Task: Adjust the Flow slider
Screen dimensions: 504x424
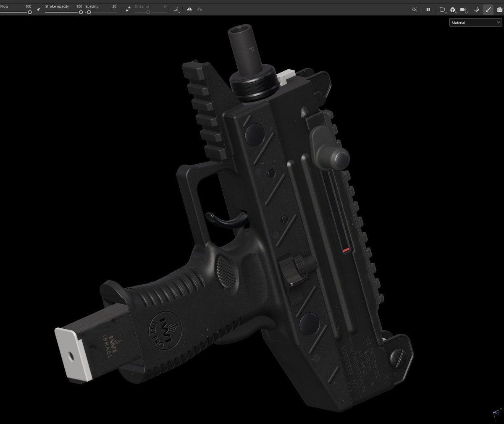Action: 16,12
